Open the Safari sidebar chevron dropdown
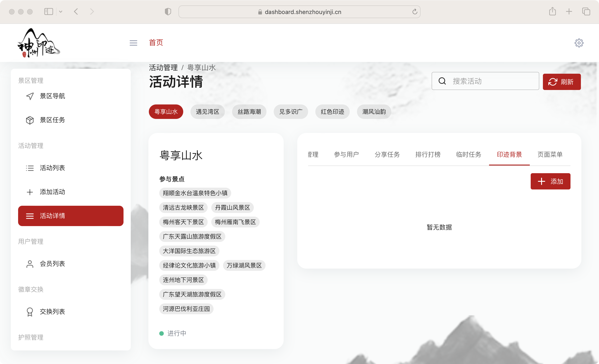The width and height of the screenshot is (599, 364). (61, 12)
